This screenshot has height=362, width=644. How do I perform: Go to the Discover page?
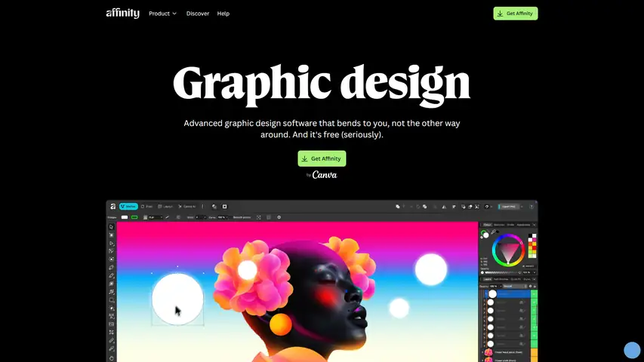[198, 14]
